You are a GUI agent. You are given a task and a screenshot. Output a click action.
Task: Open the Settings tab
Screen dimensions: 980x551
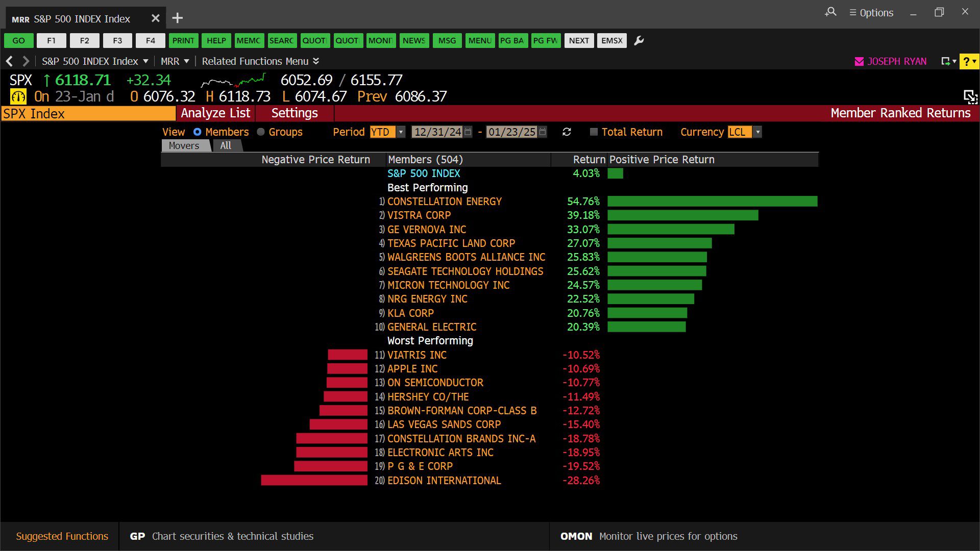(295, 113)
